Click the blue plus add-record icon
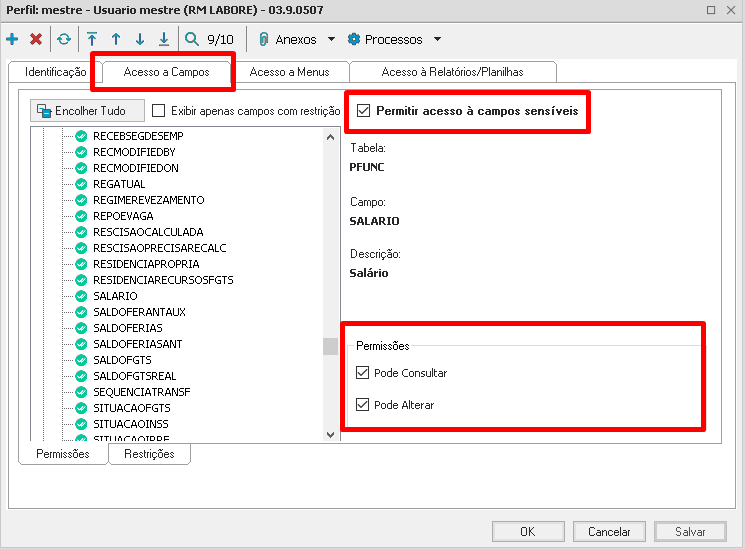This screenshot has height=549, width=745. pyautogui.click(x=12, y=39)
